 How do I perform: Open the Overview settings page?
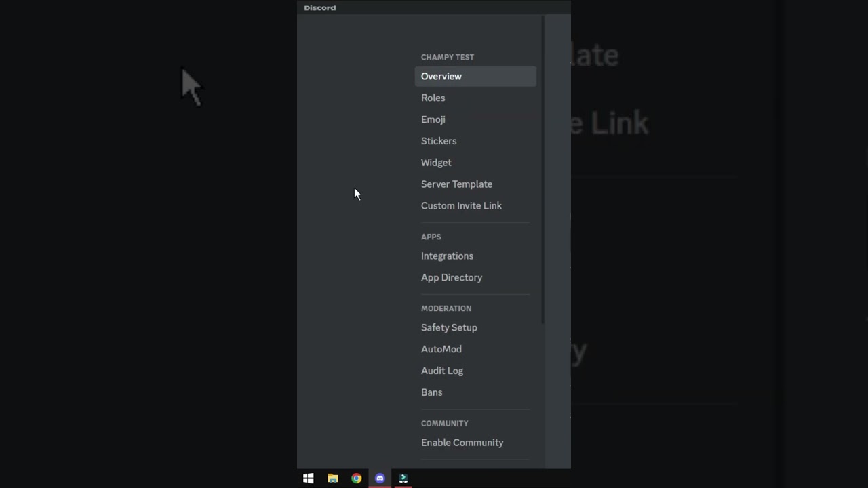point(475,76)
